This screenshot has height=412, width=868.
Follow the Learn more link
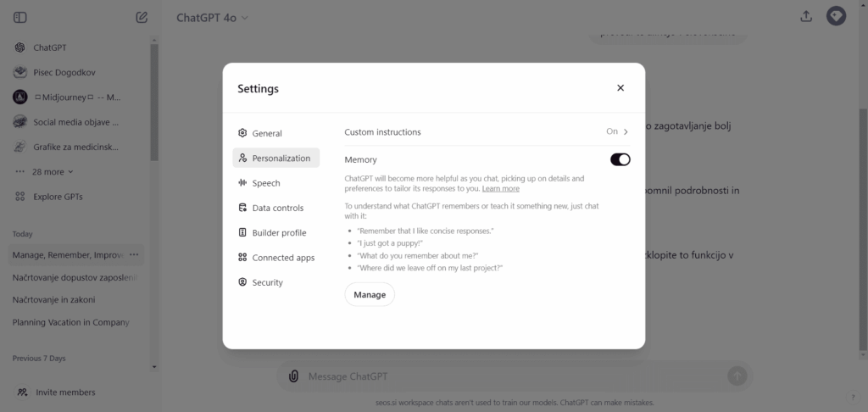pos(500,188)
